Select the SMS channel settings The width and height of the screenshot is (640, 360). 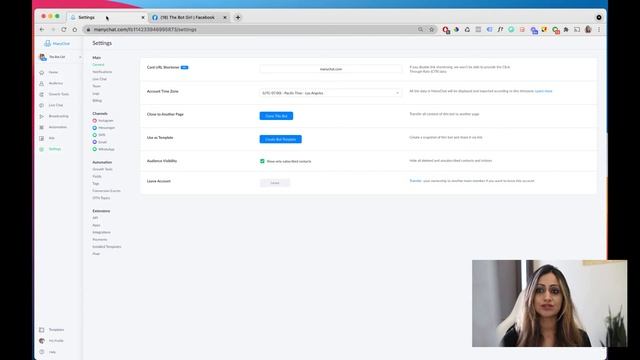(99, 135)
